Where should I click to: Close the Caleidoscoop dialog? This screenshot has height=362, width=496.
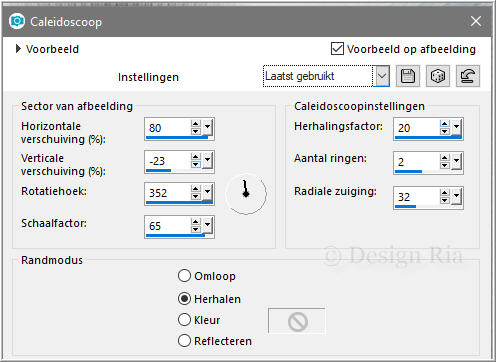click(x=476, y=21)
